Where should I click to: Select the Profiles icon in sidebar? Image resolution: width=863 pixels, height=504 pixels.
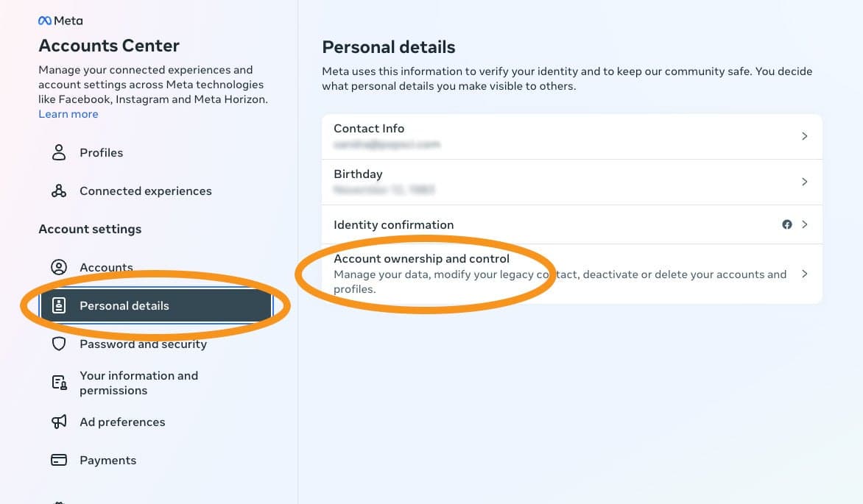[59, 152]
